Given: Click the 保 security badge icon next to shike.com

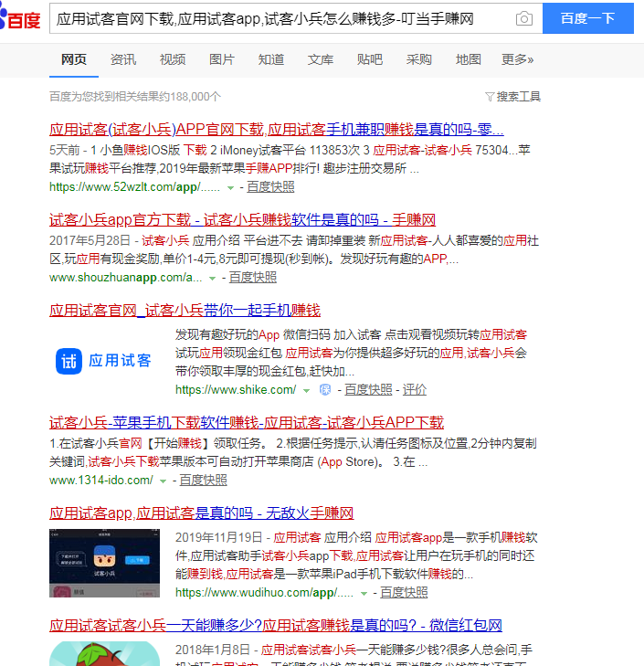Looking at the screenshot, I should click(325, 389).
